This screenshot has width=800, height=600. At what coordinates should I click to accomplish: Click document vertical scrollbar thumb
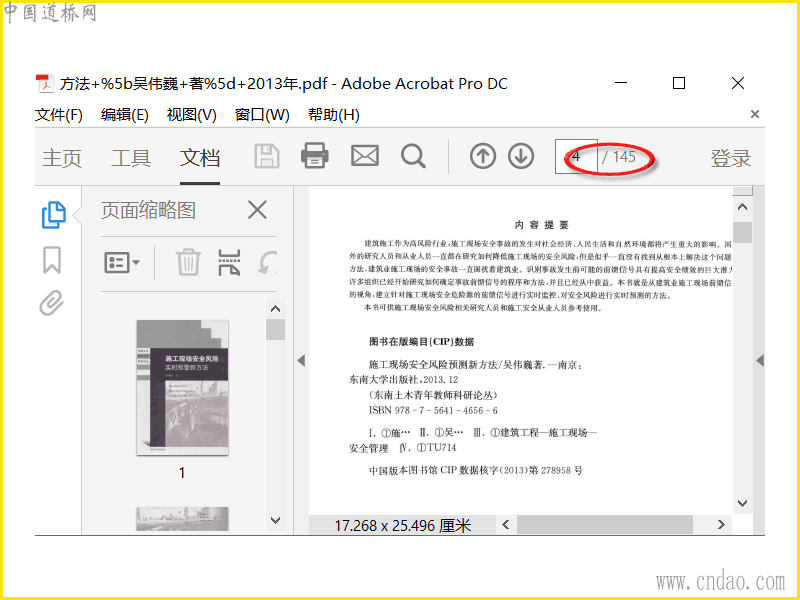[742, 232]
